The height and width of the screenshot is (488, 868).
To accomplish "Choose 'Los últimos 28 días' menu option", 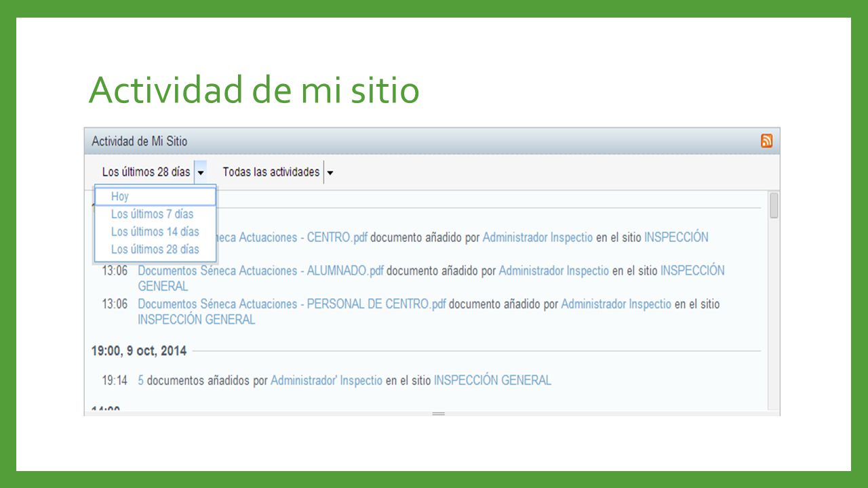I will coord(155,249).
